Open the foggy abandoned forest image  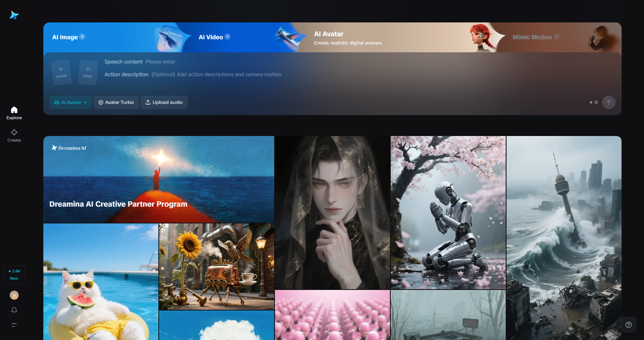coord(448,315)
